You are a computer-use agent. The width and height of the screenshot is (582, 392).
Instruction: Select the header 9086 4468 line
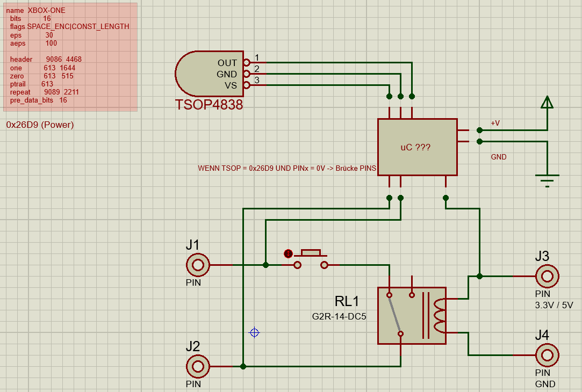pyautogui.click(x=46, y=60)
